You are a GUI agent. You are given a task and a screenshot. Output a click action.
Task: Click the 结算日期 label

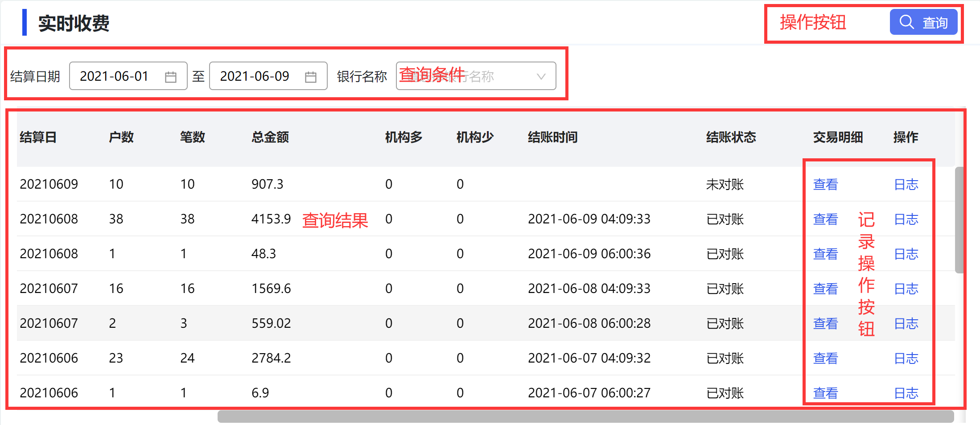point(35,76)
